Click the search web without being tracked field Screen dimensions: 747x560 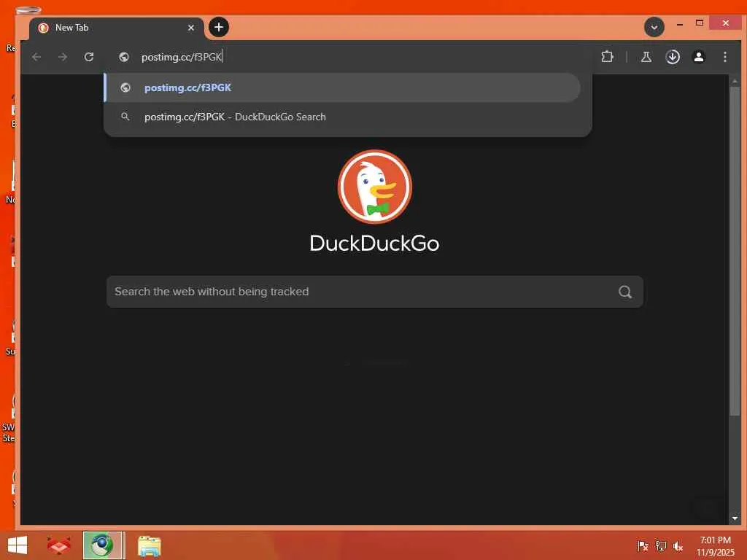pos(374,292)
